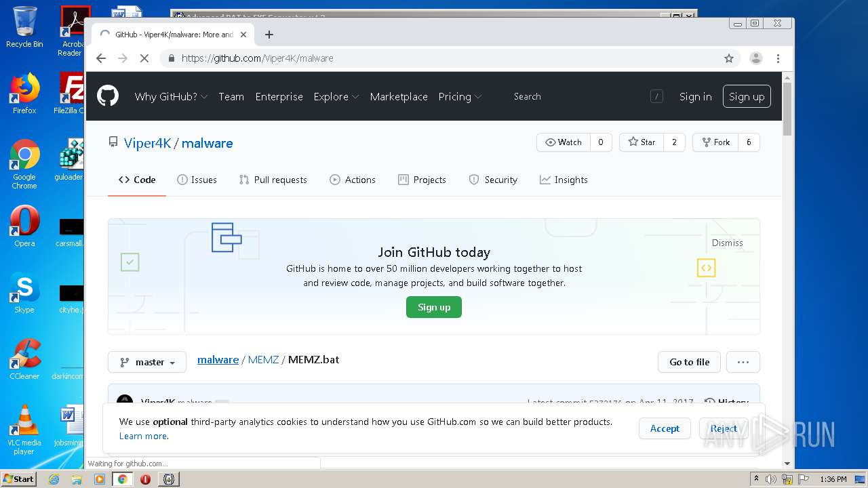Expand Why GitHub dropdown menu
Screen dimensions: 868x488
[x=171, y=96]
